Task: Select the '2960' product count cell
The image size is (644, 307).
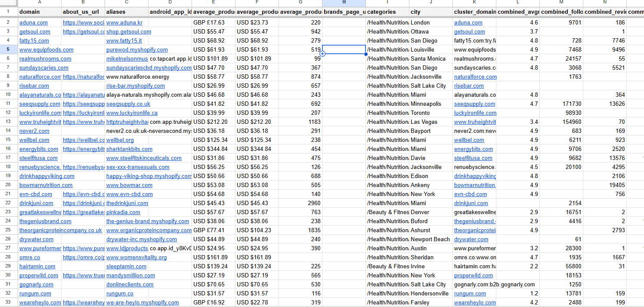Action: tap(300, 203)
